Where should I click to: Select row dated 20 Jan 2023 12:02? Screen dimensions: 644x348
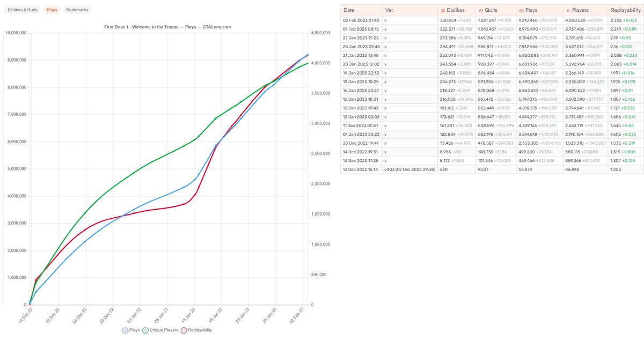[492, 65]
